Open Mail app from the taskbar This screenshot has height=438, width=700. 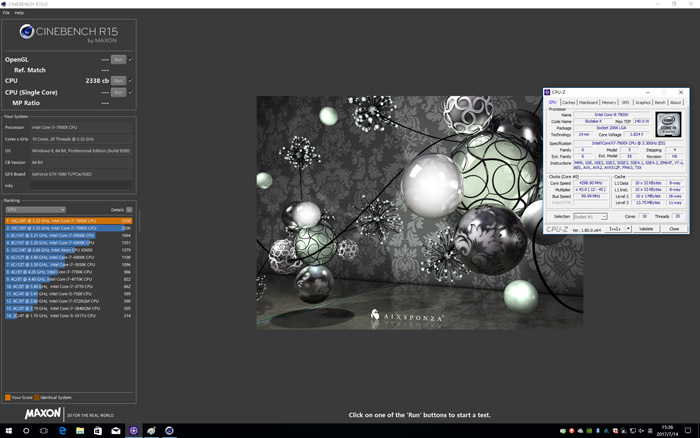coord(116,431)
